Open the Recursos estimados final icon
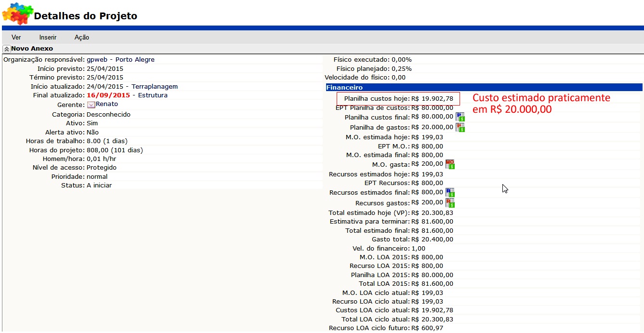The height and width of the screenshot is (333, 644). tap(450, 192)
